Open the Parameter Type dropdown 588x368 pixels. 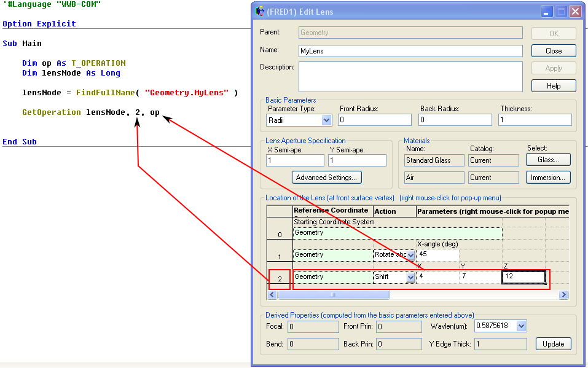[326, 120]
